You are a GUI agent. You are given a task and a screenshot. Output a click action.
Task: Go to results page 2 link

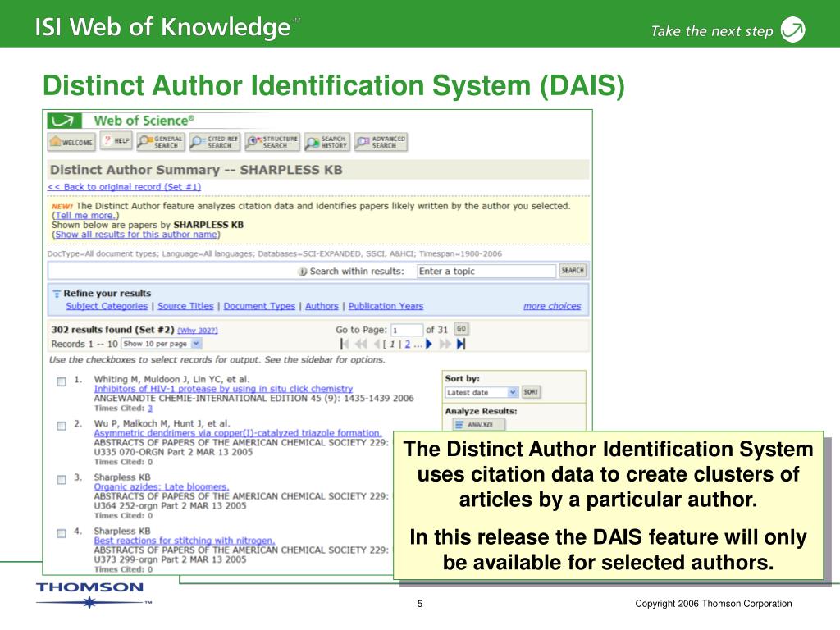408,344
